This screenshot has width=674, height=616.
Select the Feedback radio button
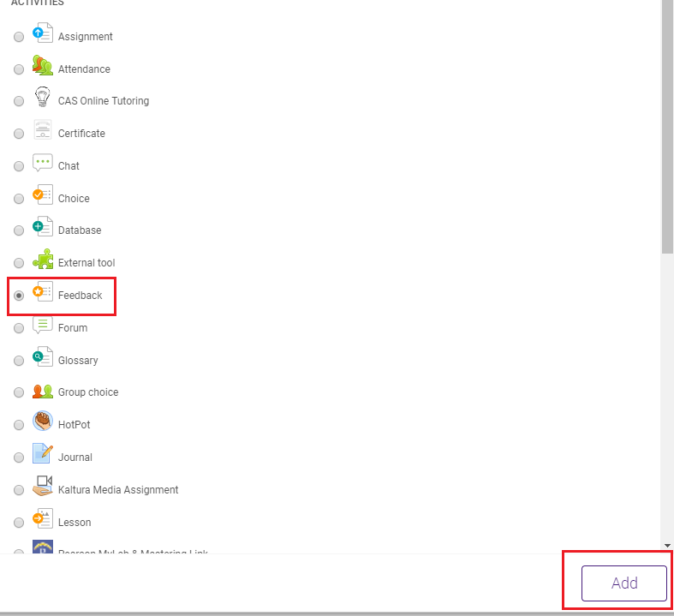pyautogui.click(x=19, y=296)
